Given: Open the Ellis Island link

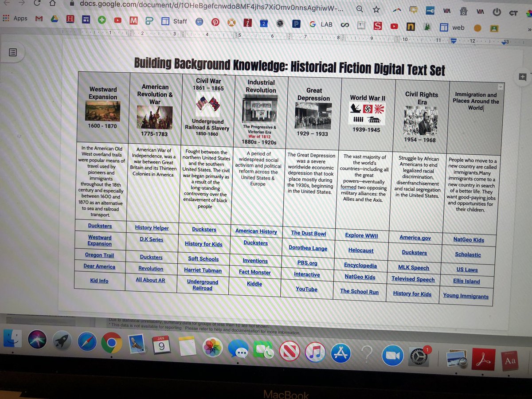Looking at the screenshot, I should [x=466, y=281].
